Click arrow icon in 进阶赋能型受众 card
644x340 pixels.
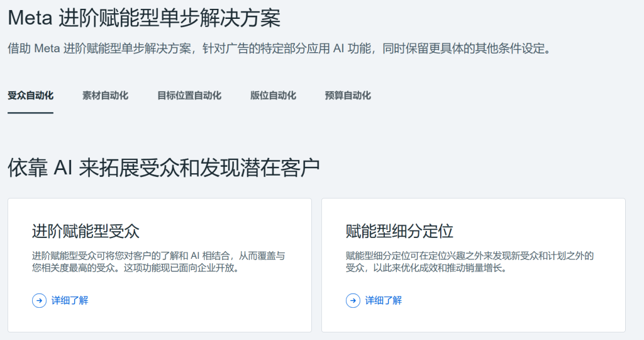(x=40, y=300)
